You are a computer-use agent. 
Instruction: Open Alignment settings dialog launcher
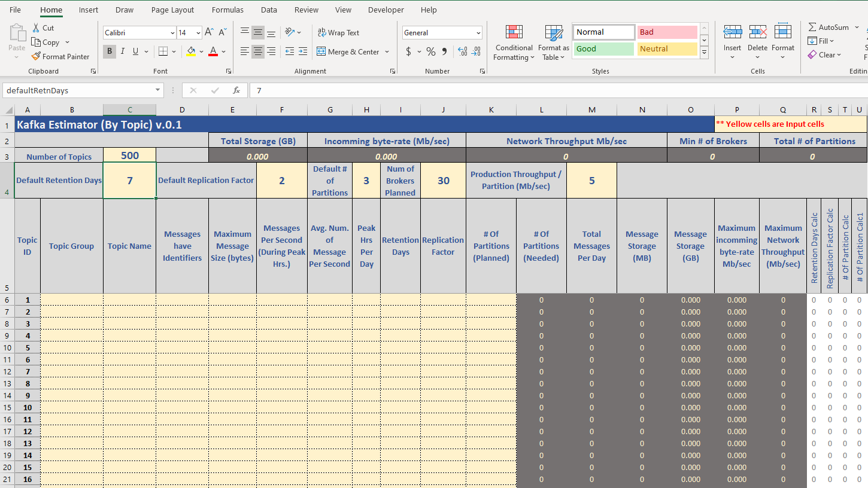[393, 71]
